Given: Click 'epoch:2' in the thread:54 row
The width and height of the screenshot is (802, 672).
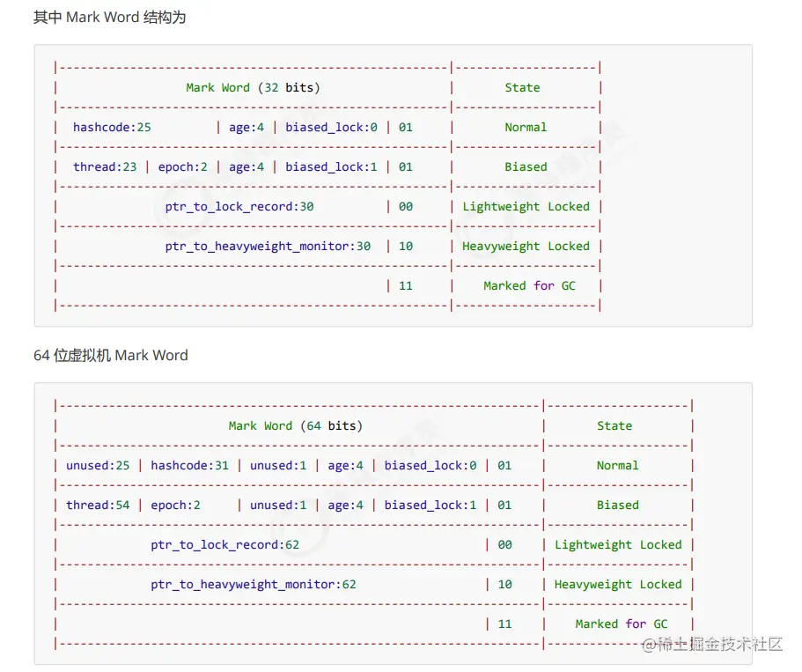Looking at the screenshot, I should (175, 506).
